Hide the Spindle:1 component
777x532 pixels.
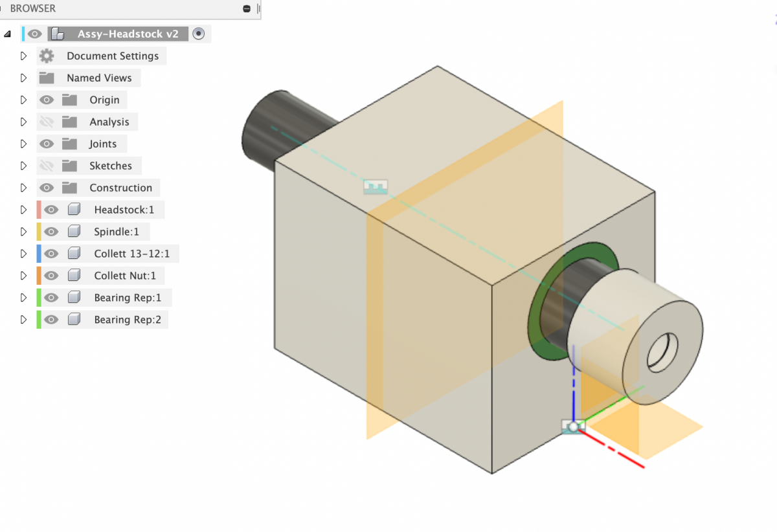51,232
